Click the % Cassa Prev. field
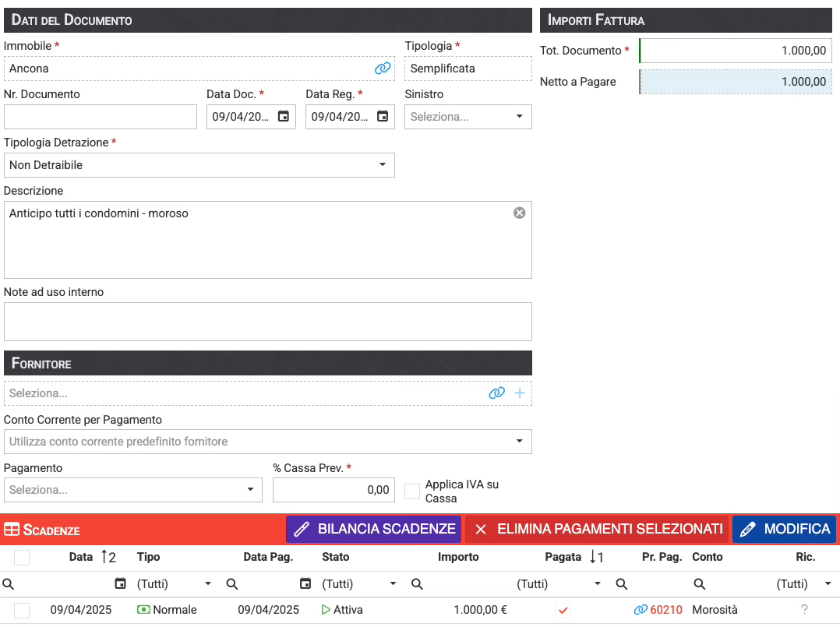840x627 pixels. click(334, 490)
